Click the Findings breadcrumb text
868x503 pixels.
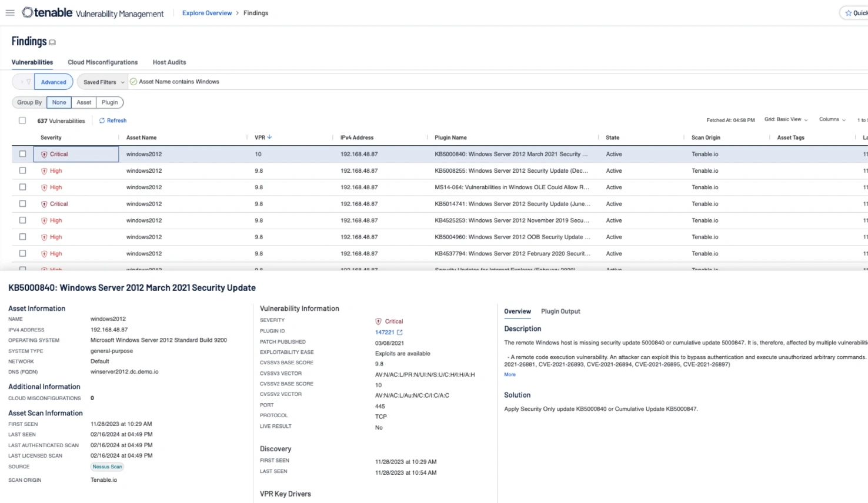[256, 13]
